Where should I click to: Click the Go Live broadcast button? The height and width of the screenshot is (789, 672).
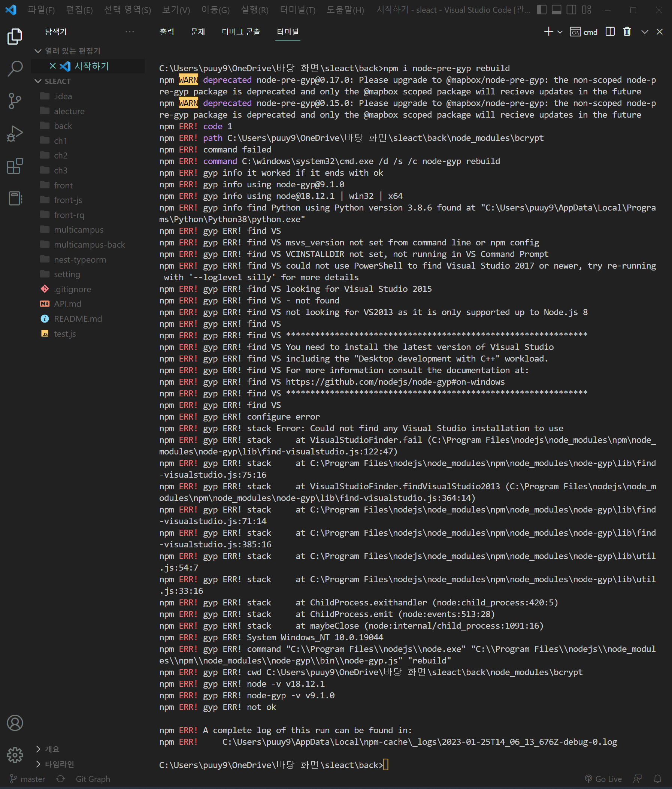[x=603, y=779]
